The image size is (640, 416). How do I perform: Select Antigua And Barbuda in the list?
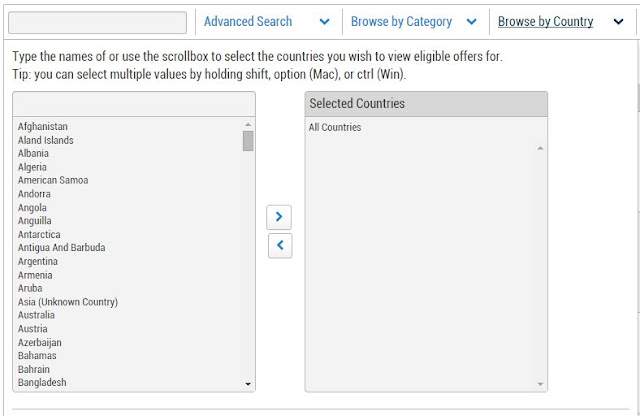[61, 247]
